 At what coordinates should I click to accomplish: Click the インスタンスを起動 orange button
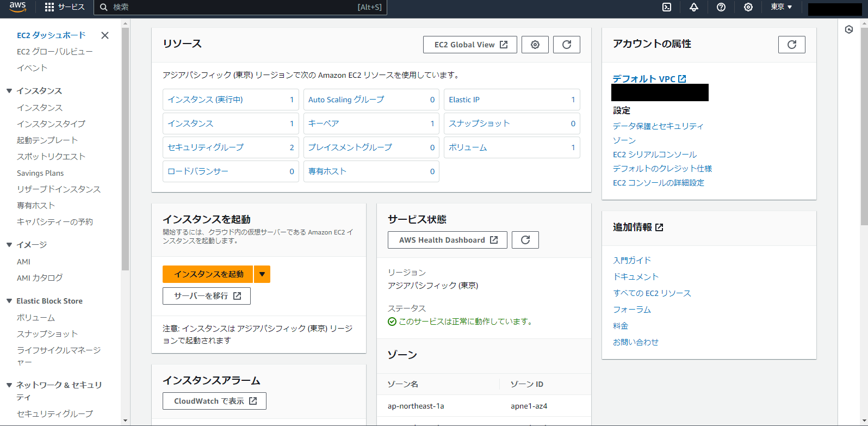(208, 274)
